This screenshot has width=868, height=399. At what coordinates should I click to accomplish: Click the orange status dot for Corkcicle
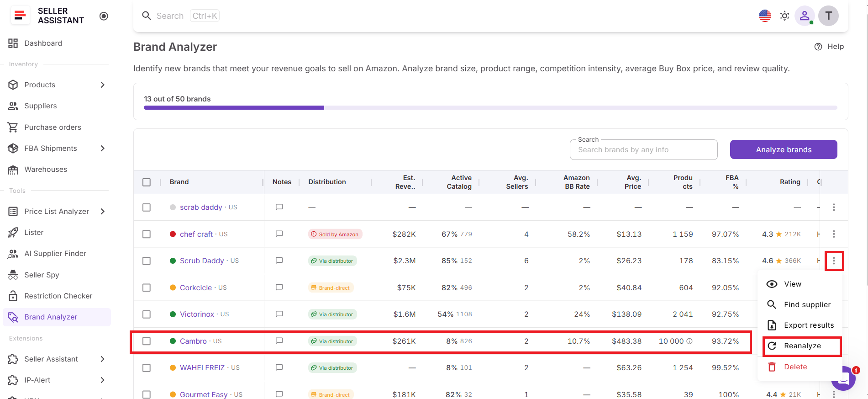pyautogui.click(x=173, y=287)
